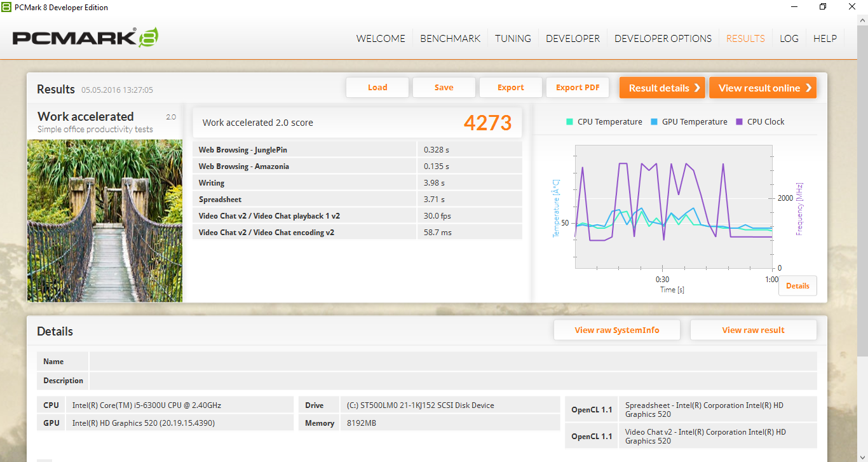The height and width of the screenshot is (462, 868).
Task: Select the Writing result row
Action: point(357,183)
